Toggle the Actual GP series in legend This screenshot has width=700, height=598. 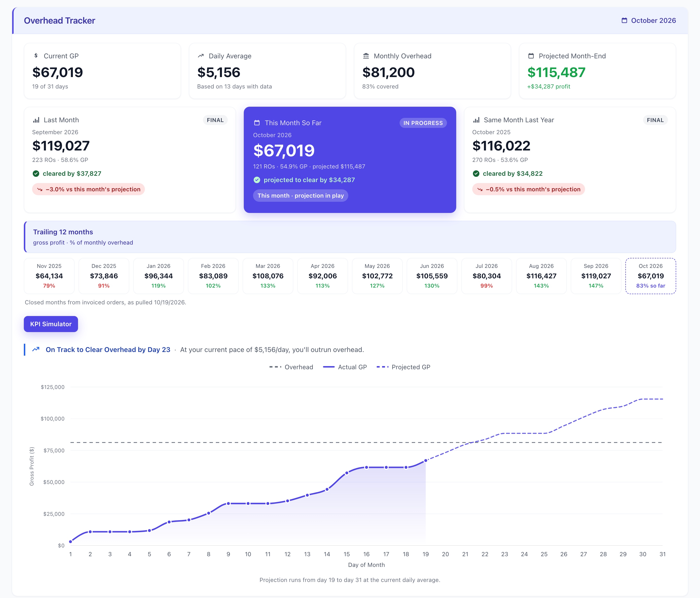tap(345, 367)
